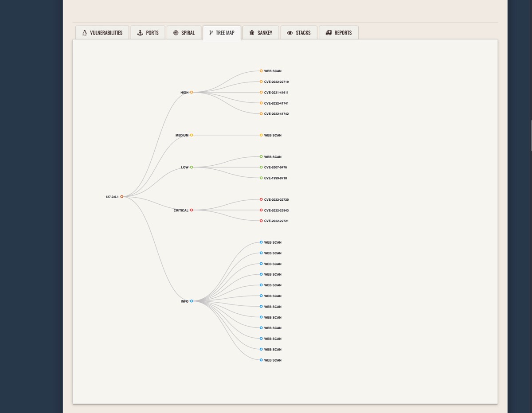Click the bug icon on Sankey tab
Viewport: 532px width, 413px height.
pyautogui.click(x=252, y=33)
